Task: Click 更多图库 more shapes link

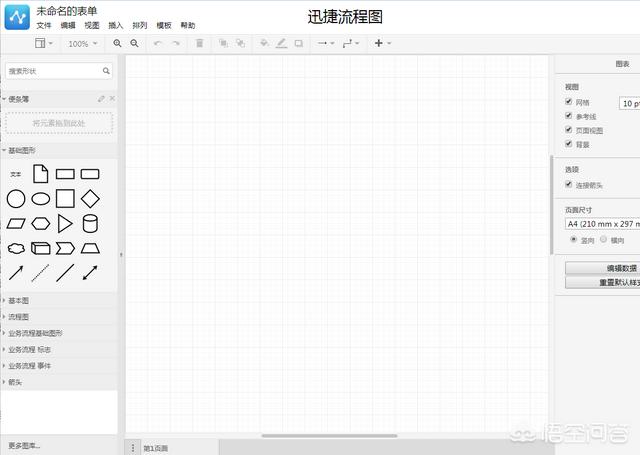Action: coord(24,445)
